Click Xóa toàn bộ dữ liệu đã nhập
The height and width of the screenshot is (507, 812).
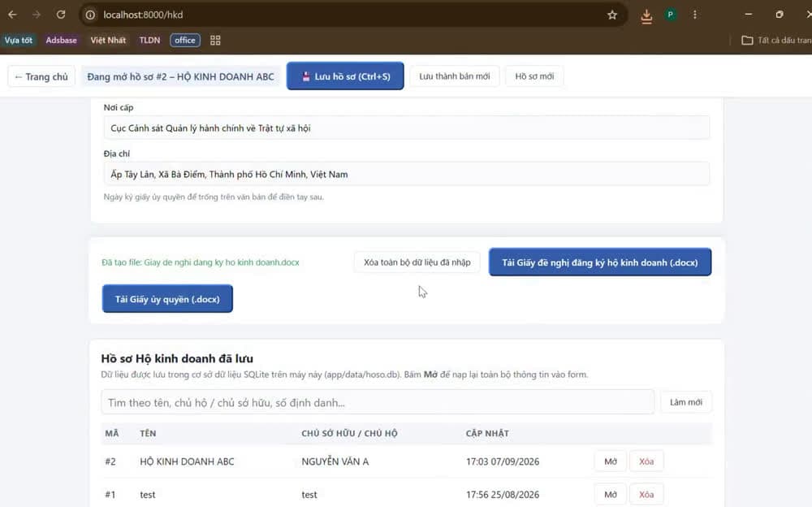click(417, 262)
